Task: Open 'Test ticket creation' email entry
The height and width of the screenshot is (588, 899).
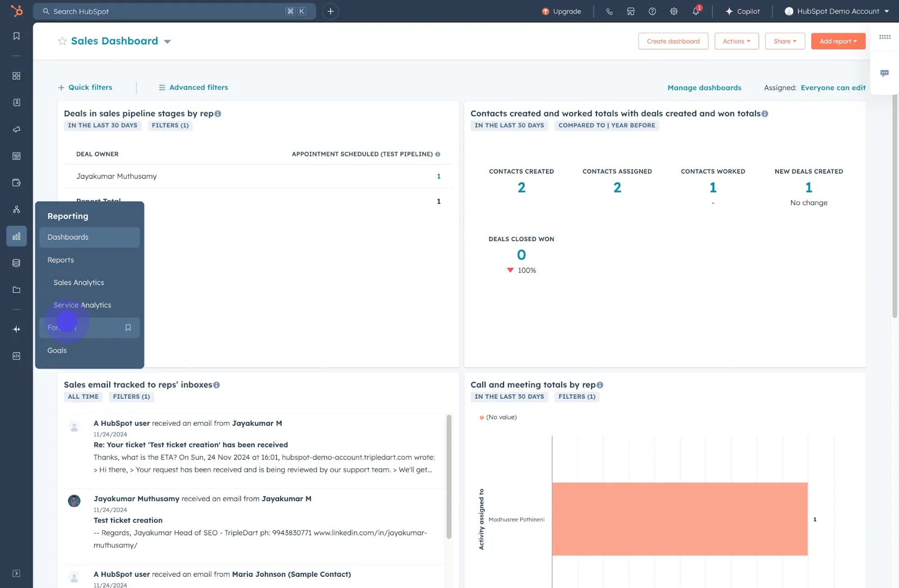Action: coord(128,521)
